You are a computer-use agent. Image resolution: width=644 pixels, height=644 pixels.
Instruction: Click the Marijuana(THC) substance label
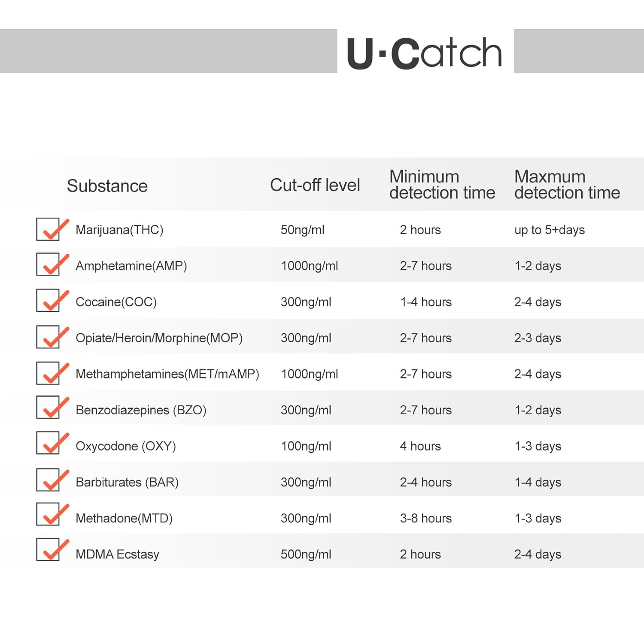119,230
